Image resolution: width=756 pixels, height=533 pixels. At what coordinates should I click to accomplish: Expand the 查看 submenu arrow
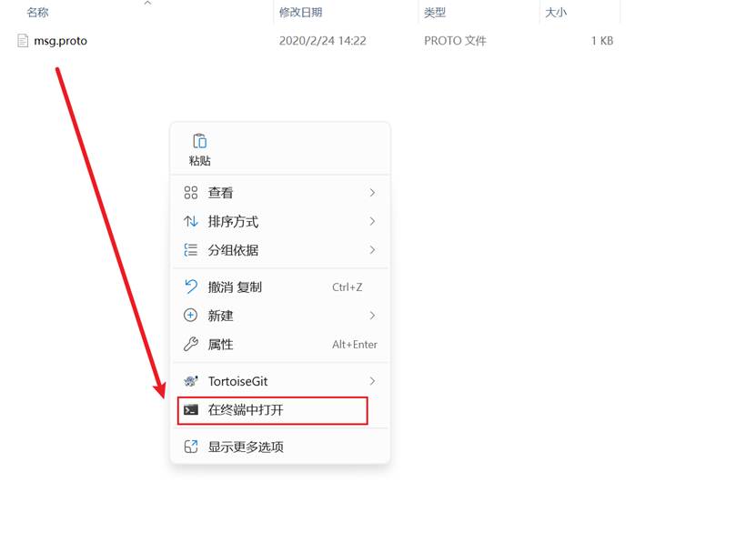point(372,193)
